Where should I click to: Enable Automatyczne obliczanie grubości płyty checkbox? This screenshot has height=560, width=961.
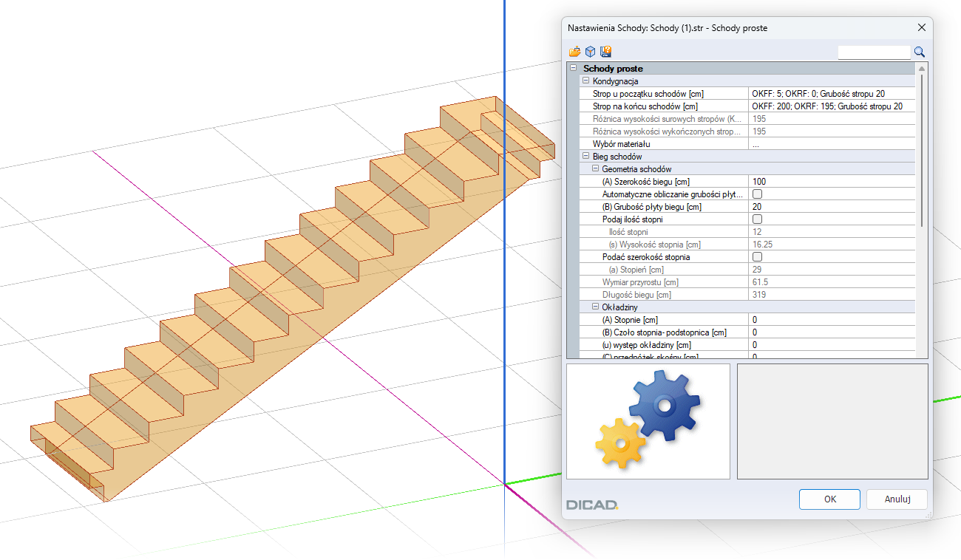click(757, 194)
